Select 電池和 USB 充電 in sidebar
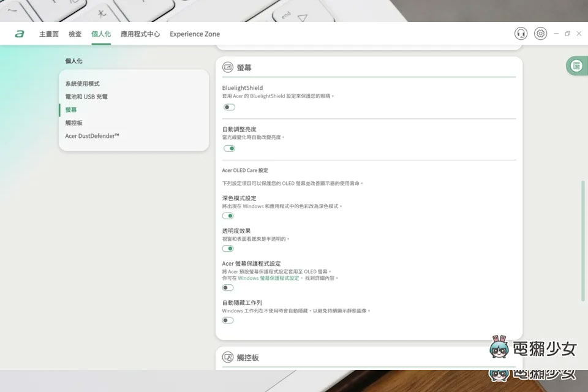 [86, 97]
